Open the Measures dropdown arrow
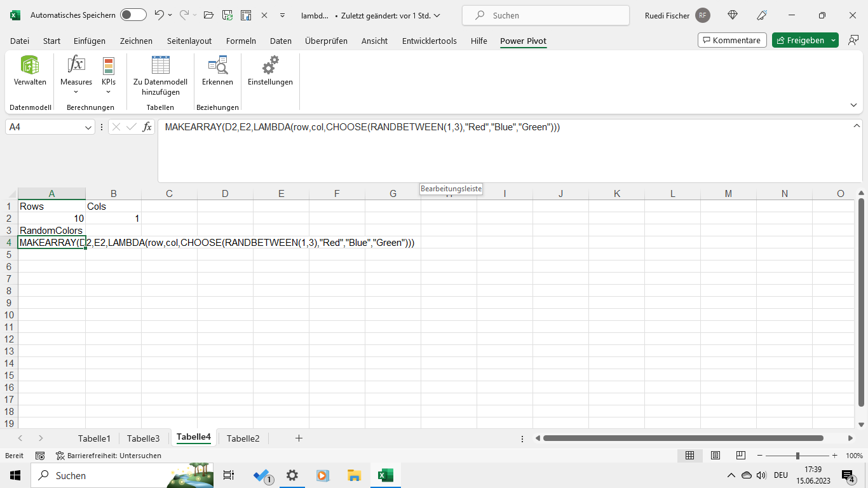Screen dimensions: 868x488 pos(76,91)
